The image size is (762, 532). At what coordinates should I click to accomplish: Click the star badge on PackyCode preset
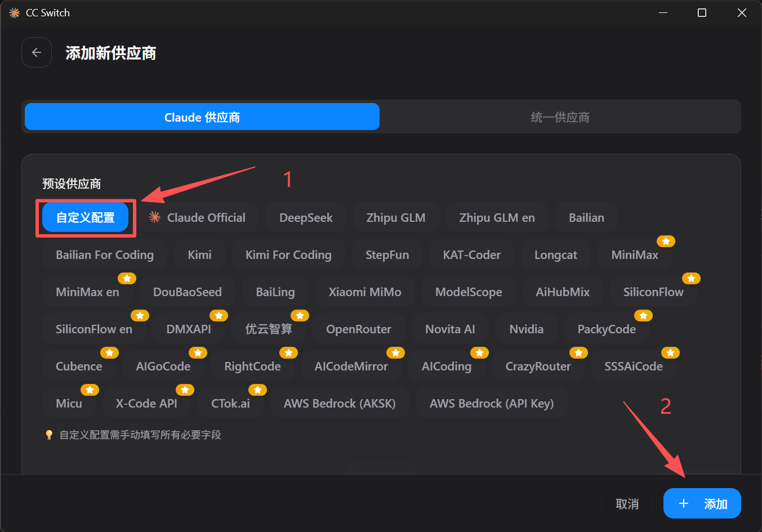coord(643,316)
